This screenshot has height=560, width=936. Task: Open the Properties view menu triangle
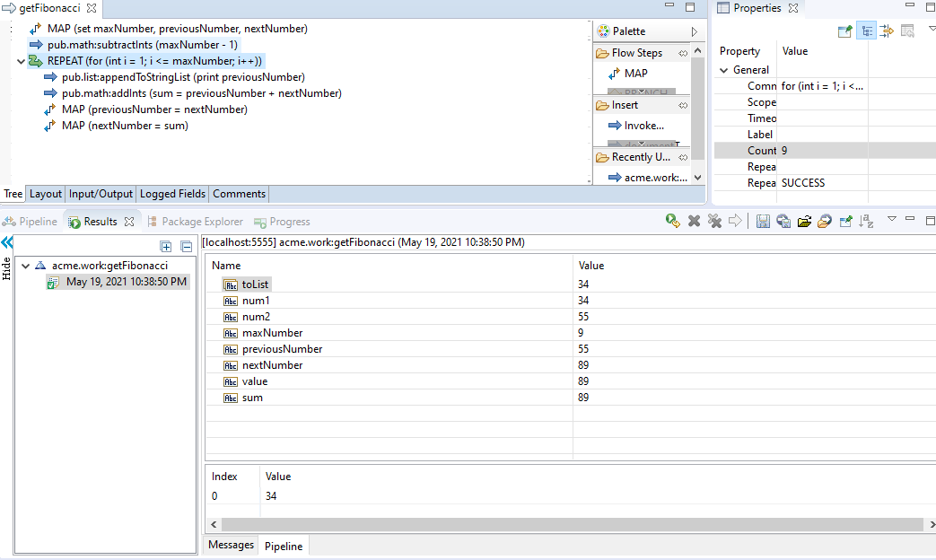coord(932,29)
